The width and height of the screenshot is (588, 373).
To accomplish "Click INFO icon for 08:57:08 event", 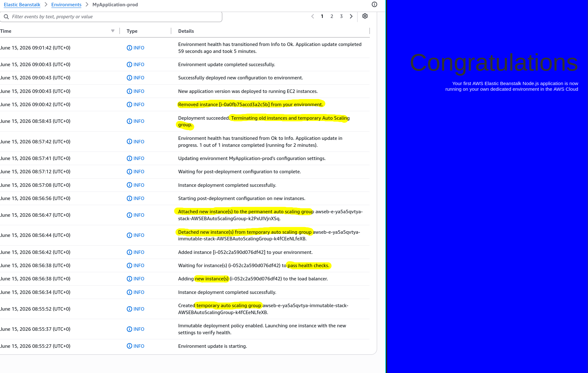I will [x=129, y=185].
